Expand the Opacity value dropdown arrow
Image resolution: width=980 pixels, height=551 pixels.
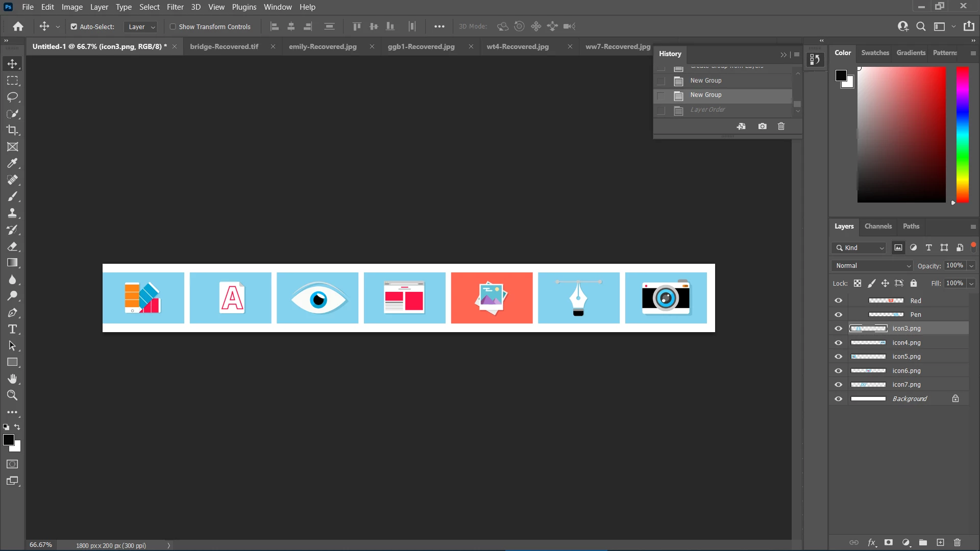point(971,266)
